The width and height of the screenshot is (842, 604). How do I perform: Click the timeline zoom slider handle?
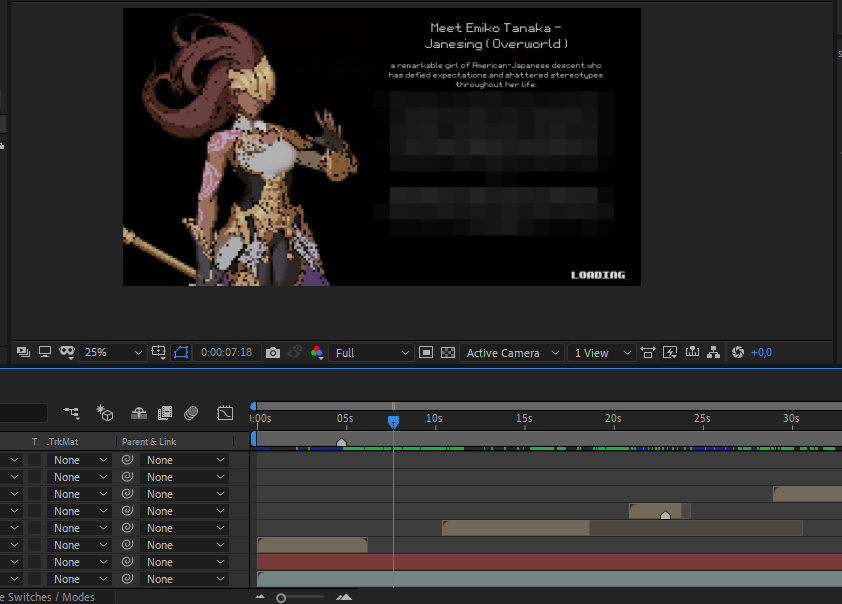pyautogui.click(x=281, y=598)
